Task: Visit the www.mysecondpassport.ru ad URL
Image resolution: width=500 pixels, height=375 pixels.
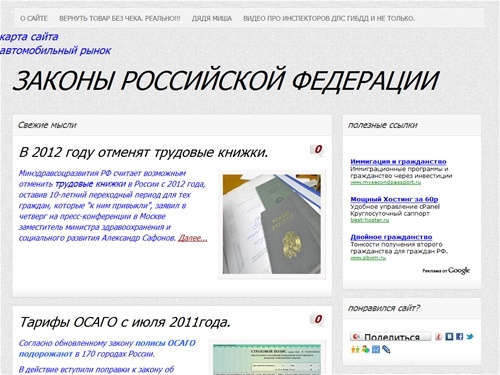Action: coord(386,182)
